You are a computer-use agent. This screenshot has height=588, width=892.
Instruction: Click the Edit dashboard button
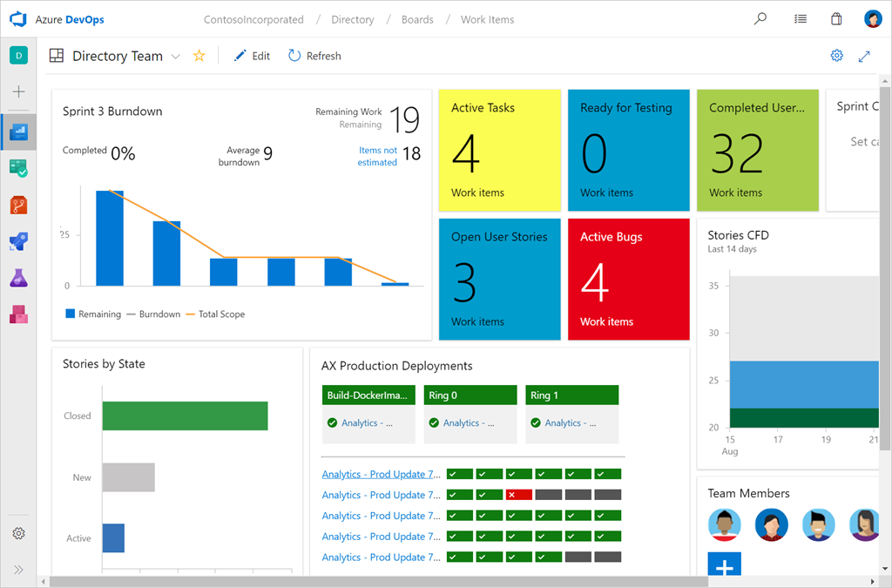pyautogui.click(x=252, y=56)
